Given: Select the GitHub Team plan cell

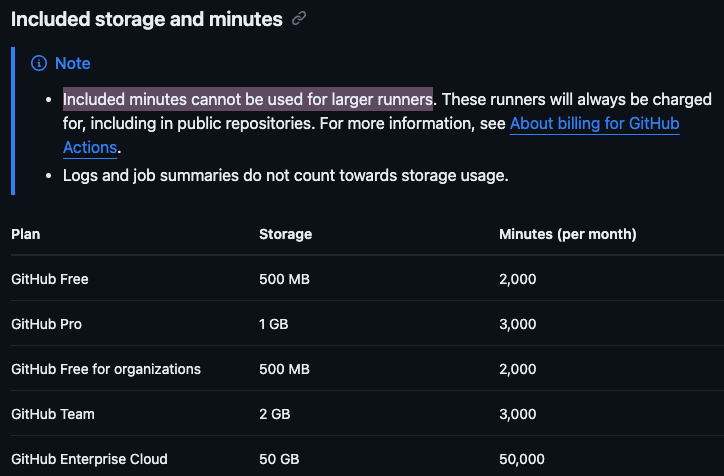Looking at the screenshot, I should [x=53, y=414].
